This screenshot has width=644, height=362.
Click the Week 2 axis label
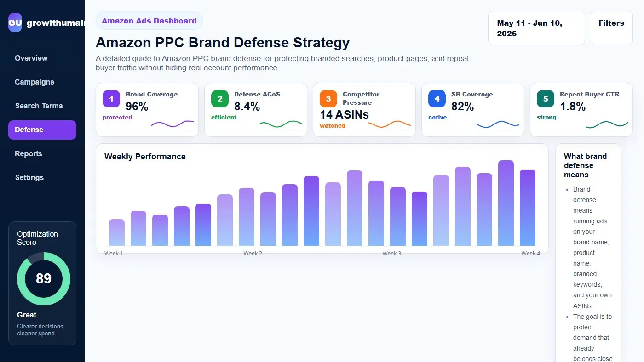(253, 254)
